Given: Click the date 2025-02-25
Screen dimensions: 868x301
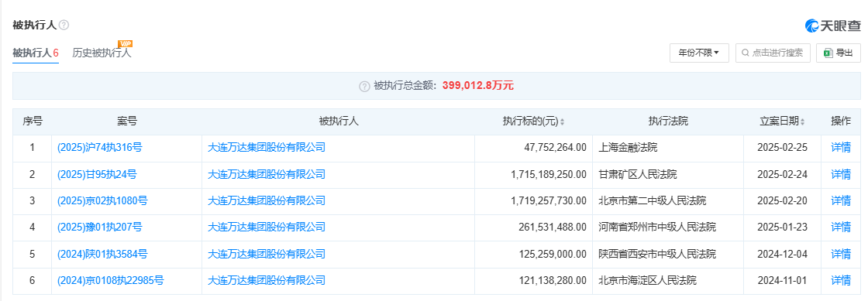Looking at the screenshot, I should click(x=782, y=148).
